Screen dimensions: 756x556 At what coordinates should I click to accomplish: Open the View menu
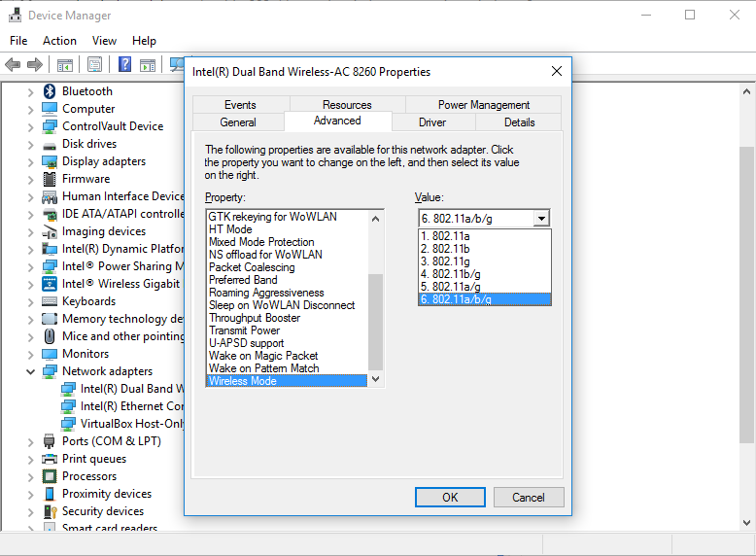coord(105,41)
